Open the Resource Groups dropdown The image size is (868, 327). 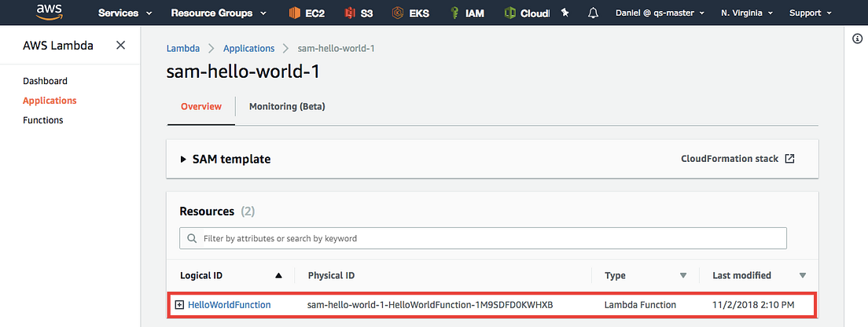tap(219, 13)
